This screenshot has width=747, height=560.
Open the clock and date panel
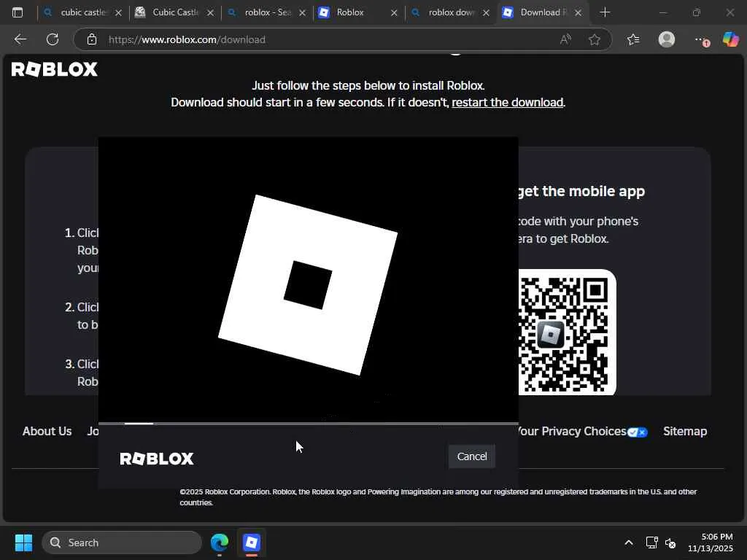point(711,542)
